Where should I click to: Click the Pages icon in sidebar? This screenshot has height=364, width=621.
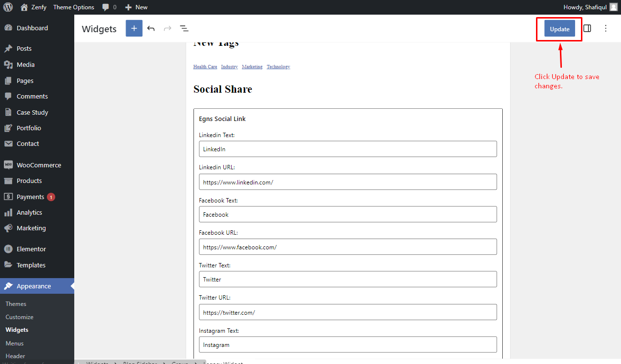point(8,81)
